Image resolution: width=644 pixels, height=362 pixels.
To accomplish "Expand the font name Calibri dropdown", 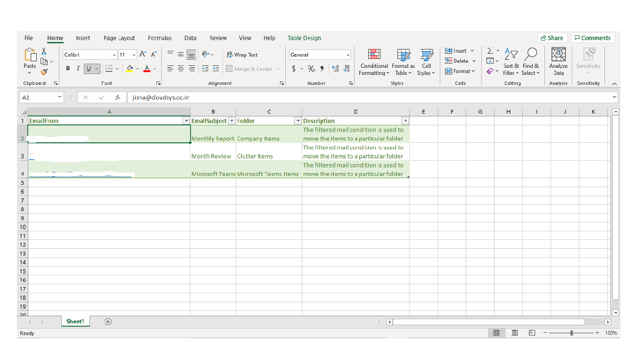I will [x=114, y=55].
